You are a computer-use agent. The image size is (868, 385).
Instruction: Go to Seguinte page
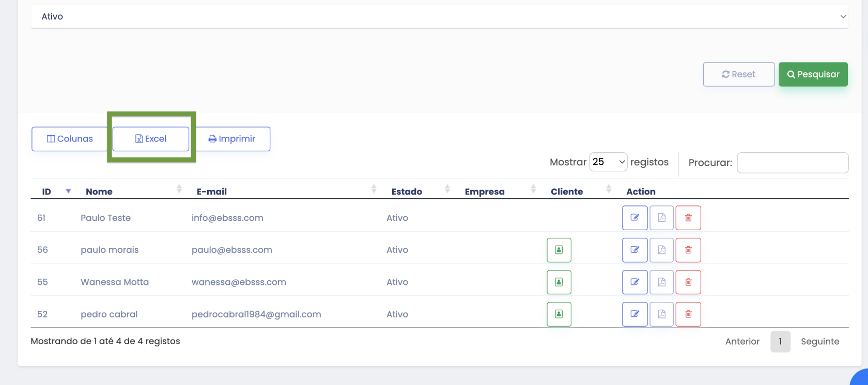[x=820, y=342]
